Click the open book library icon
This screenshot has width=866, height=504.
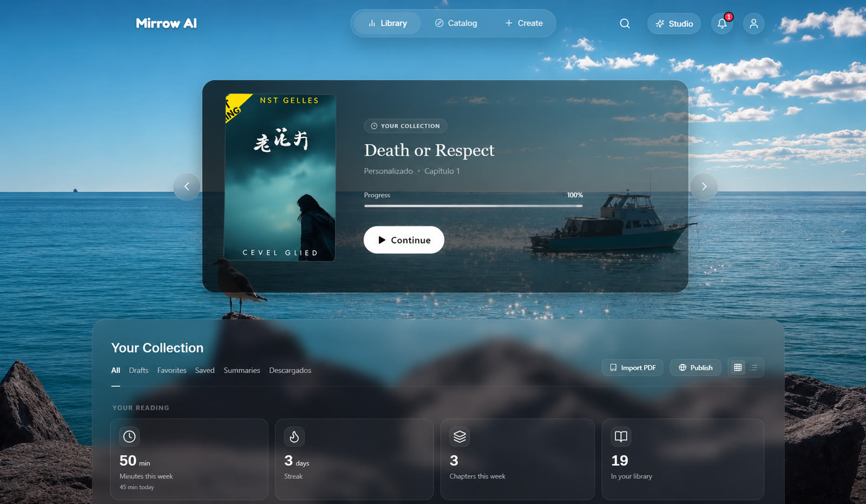point(621,436)
